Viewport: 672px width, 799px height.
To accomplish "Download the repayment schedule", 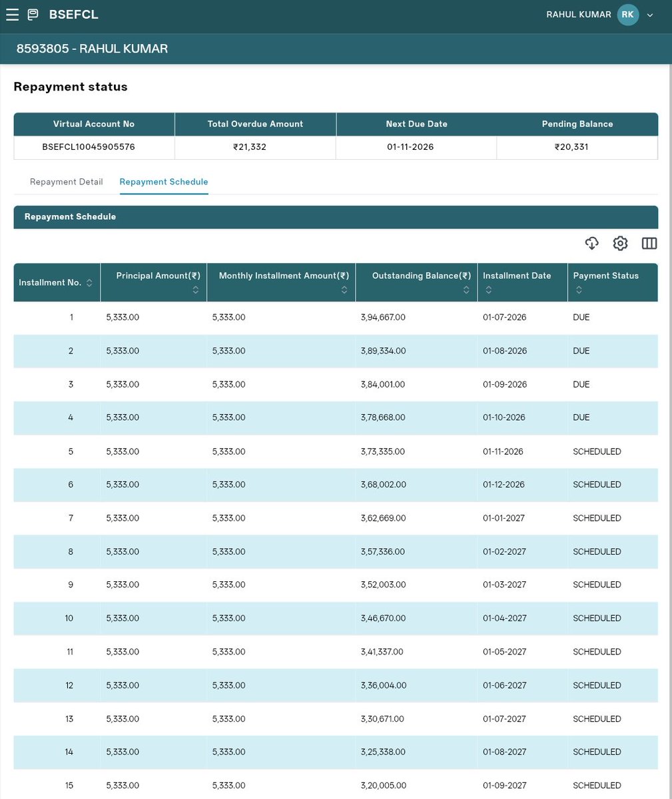I will tap(592, 243).
